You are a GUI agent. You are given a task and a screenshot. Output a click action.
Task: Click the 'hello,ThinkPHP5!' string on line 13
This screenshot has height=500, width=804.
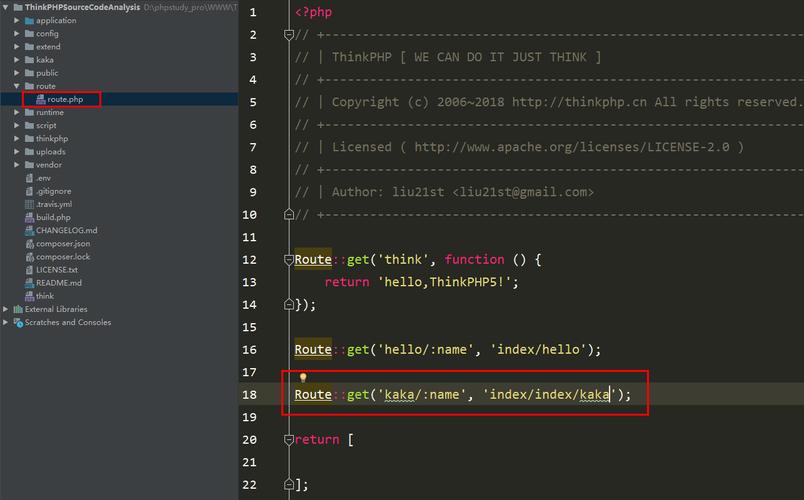pos(445,282)
